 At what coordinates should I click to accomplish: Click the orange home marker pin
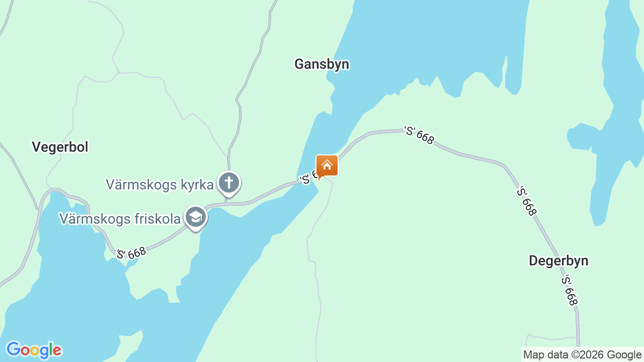coord(327,166)
